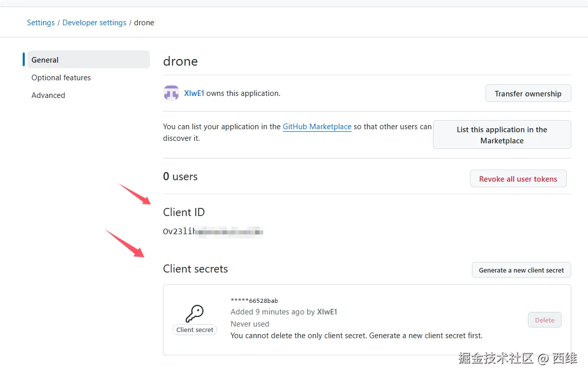Click the Never used status text
Viewport: 588px width, 376px height.
250,324
